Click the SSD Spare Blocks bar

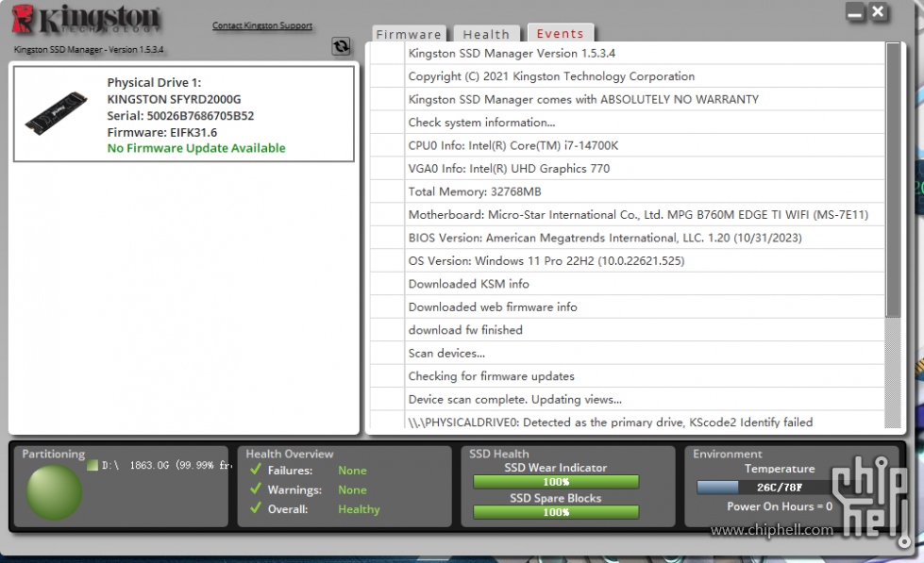coord(556,512)
